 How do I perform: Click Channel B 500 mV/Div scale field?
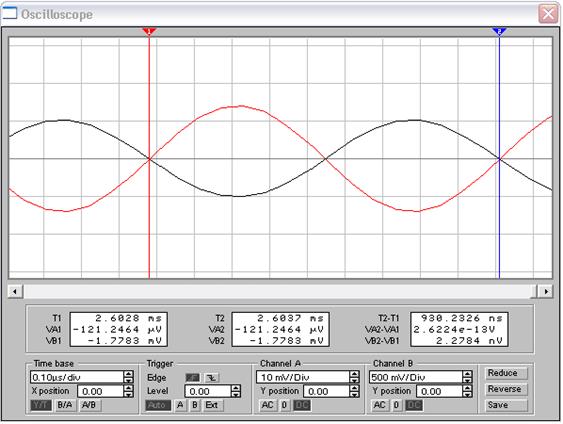[416, 377]
